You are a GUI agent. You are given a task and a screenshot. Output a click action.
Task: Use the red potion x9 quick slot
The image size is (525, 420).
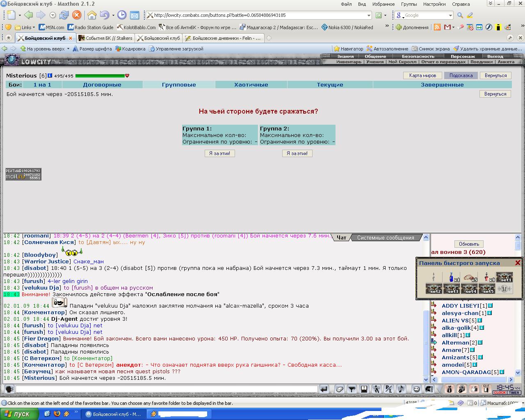[487, 277]
